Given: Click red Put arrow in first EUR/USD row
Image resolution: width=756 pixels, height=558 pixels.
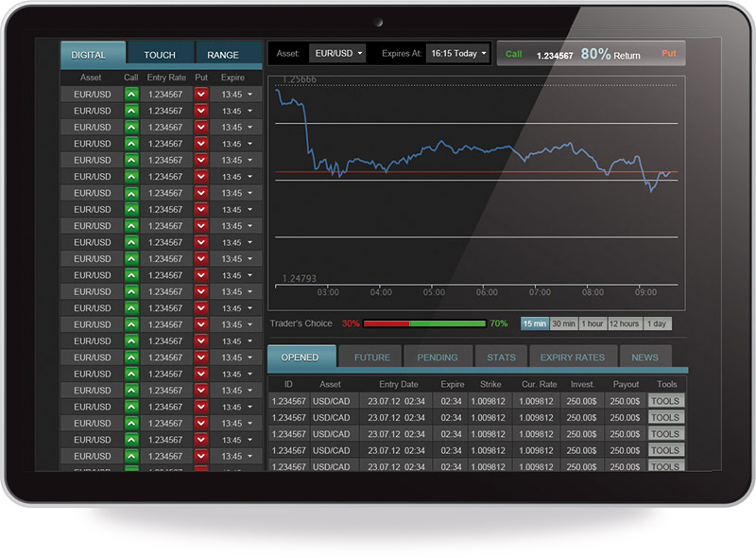Looking at the screenshot, I should point(200,95).
